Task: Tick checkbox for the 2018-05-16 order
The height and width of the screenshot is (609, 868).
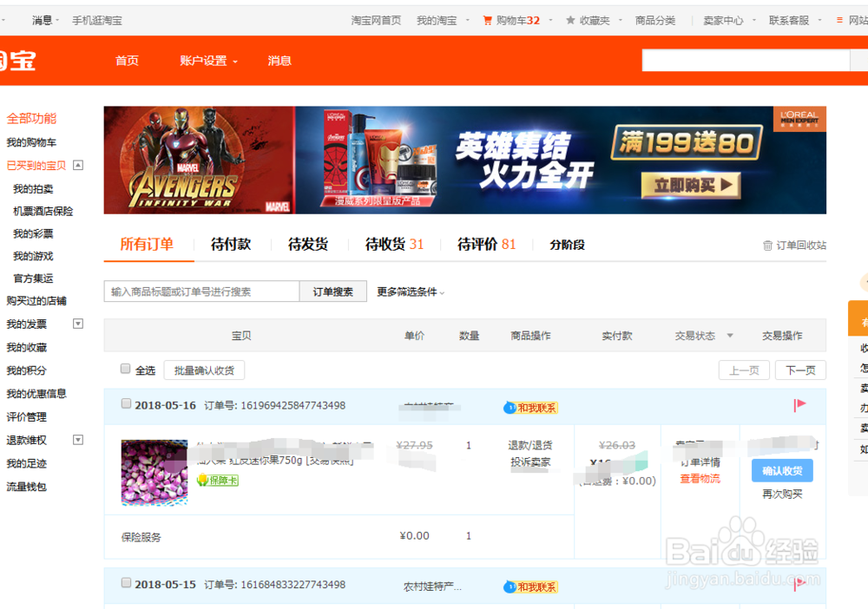Action: tap(126, 403)
